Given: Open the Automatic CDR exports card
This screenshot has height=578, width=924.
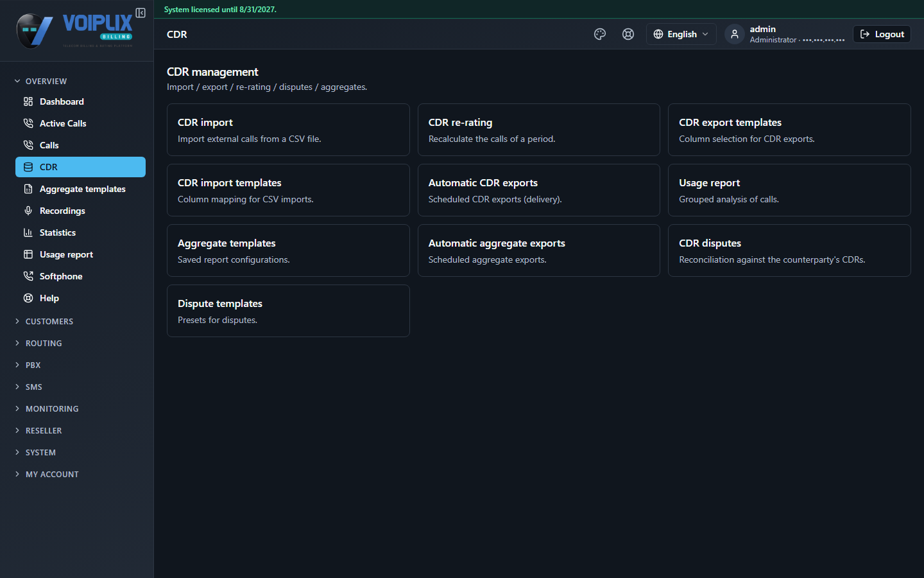Looking at the screenshot, I should click(x=539, y=190).
